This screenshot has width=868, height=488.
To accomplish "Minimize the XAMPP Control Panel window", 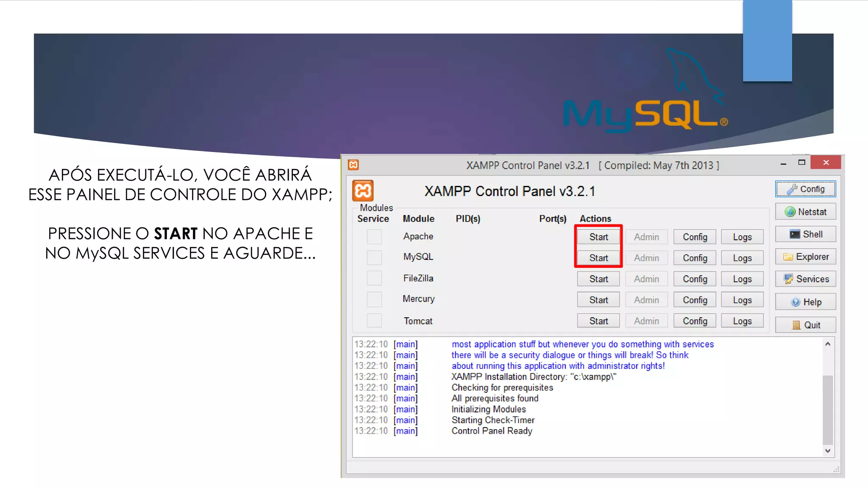I will click(783, 163).
